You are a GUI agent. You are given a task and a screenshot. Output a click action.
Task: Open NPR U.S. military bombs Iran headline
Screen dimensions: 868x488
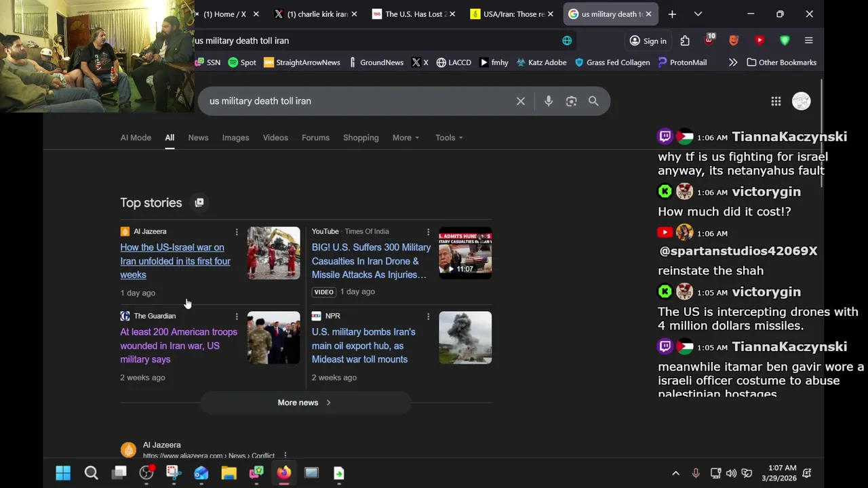click(363, 346)
